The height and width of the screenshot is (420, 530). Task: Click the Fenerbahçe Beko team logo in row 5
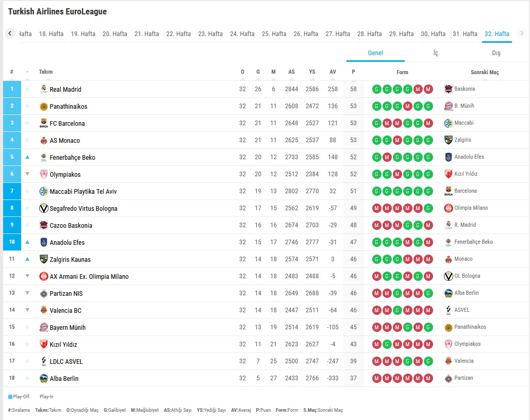coord(44,158)
